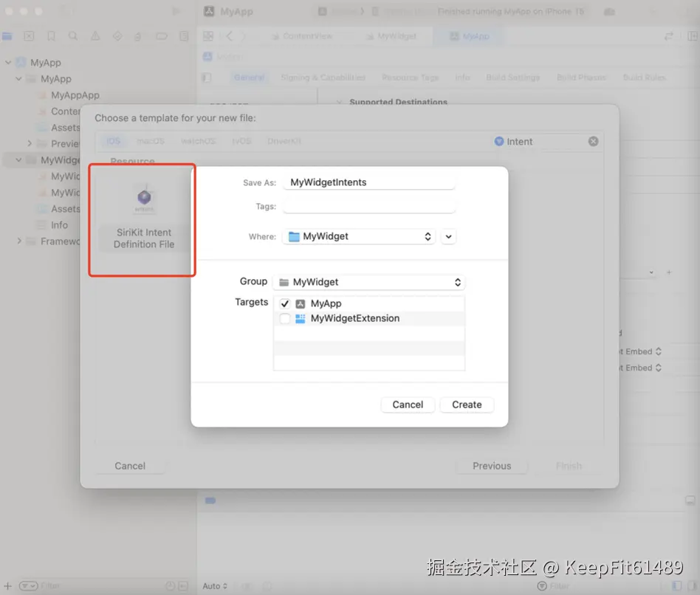This screenshot has height=595, width=700.
Task: Open the navigator filter options icon
Action: 28,585
